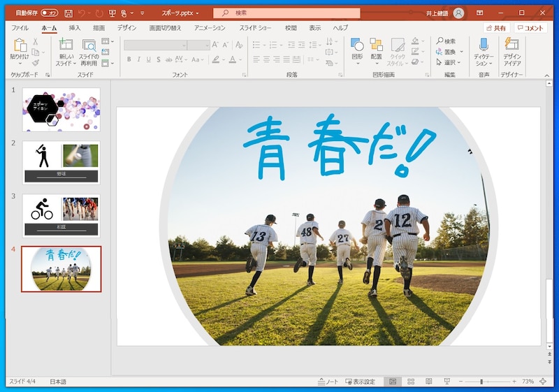Start Dictation (ディクテーション) microphone
Viewport: 559px width, 392px height.
[484, 52]
